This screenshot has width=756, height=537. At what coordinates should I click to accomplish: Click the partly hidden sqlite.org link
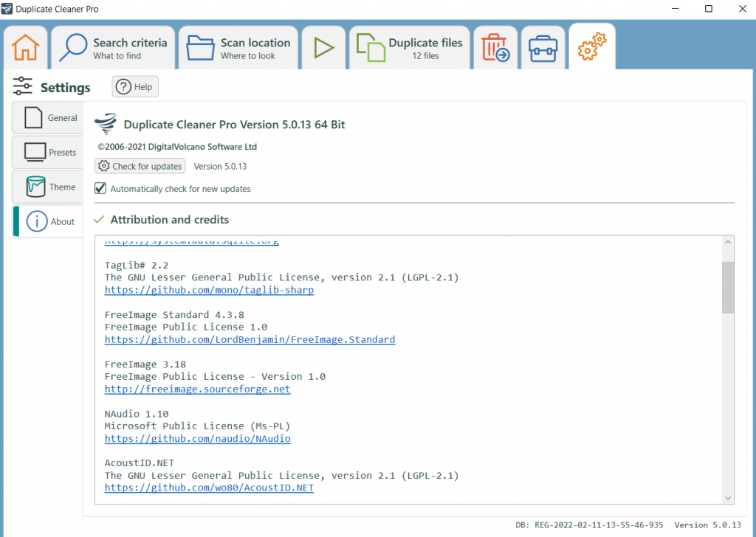pyautogui.click(x=191, y=241)
